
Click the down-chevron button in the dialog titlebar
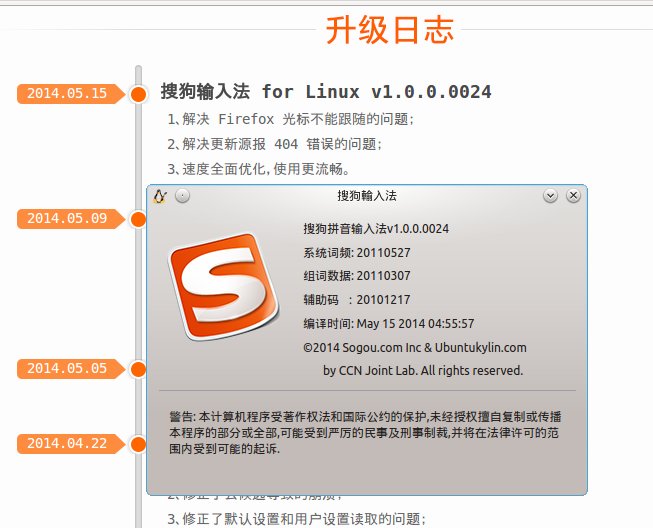tap(550, 195)
